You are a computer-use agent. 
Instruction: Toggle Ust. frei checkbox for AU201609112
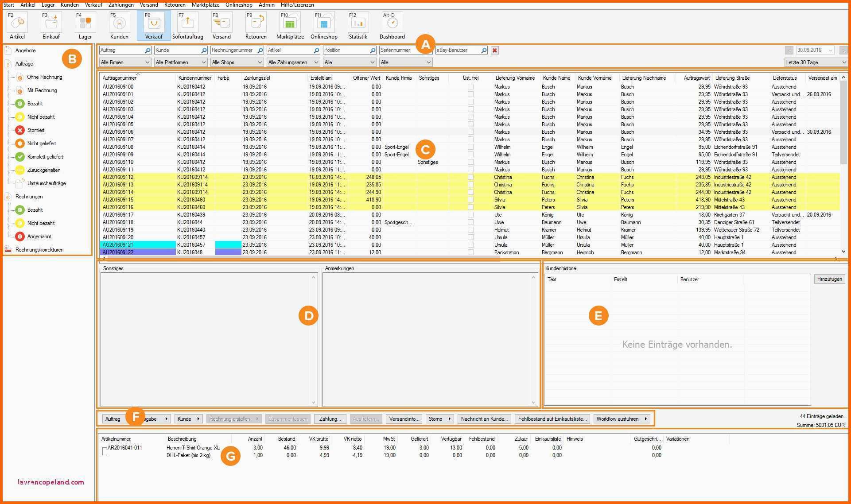[470, 177]
